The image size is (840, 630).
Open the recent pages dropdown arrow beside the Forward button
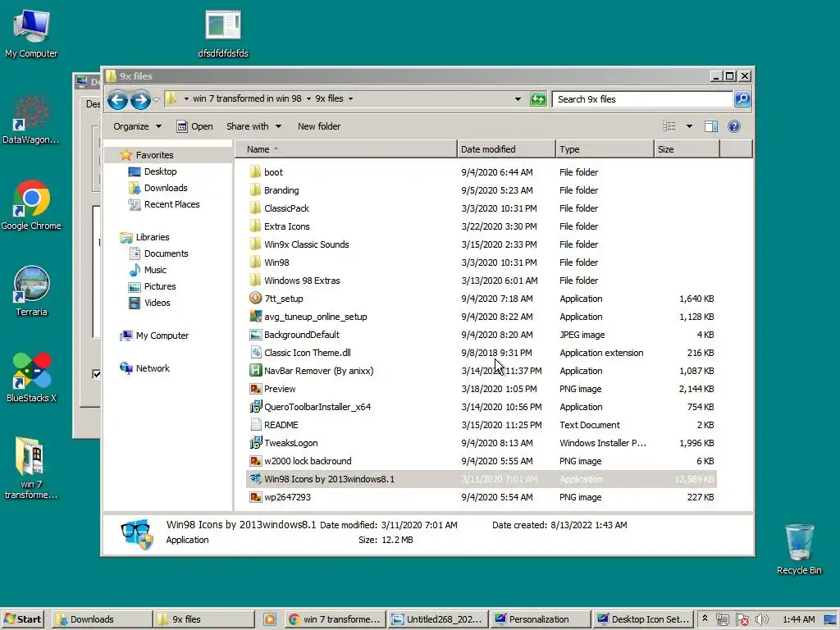click(x=156, y=99)
